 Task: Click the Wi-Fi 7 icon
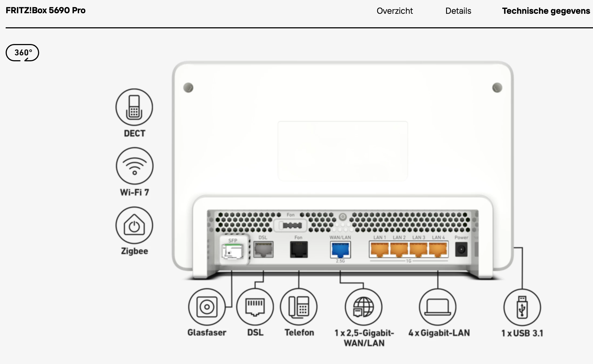(134, 166)
